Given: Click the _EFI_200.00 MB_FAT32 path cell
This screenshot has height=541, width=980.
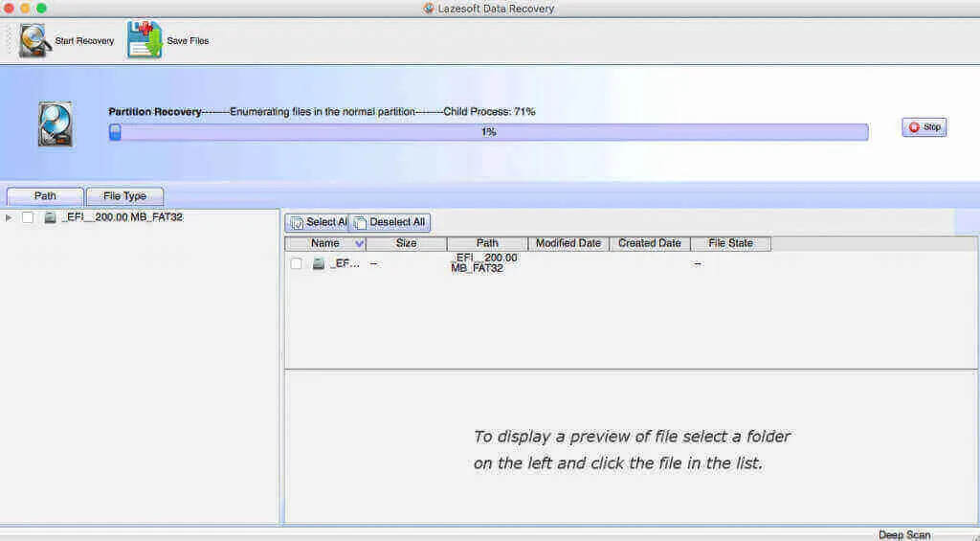Looking at the screenshot, I should [x=483, y=262].
